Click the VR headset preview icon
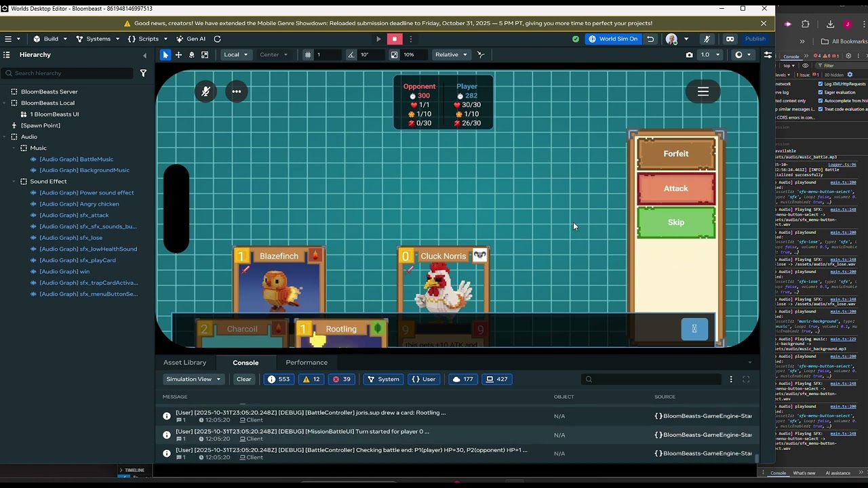The height and width of the screenshot is (488, 868). 730,39
